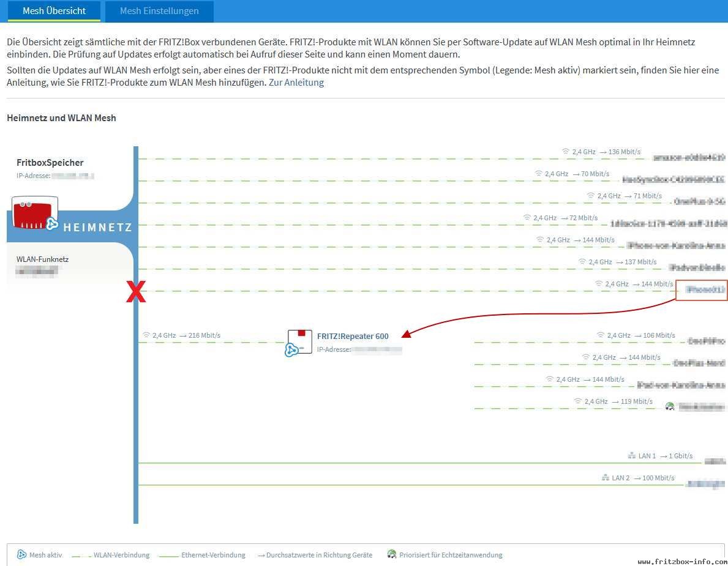Click the Wi-Fi icon beside 72 Mbit/s
The image size is (728, 566).
click(527, 218)
